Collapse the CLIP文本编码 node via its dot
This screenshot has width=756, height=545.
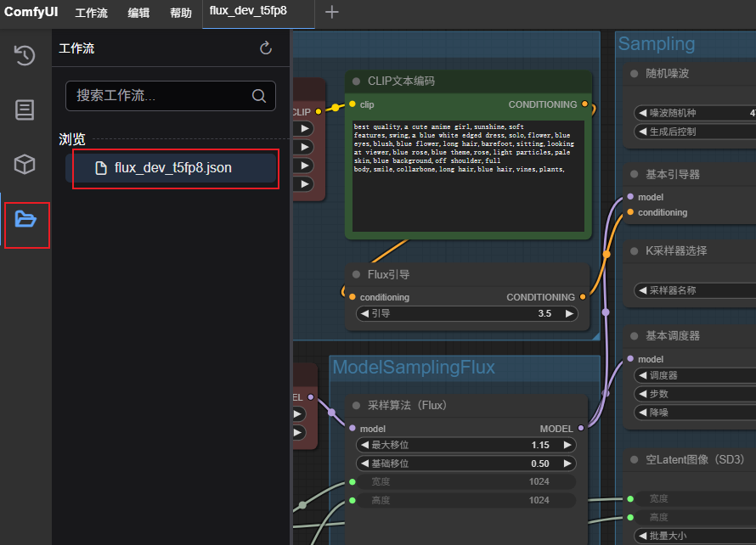coord(357,81)
